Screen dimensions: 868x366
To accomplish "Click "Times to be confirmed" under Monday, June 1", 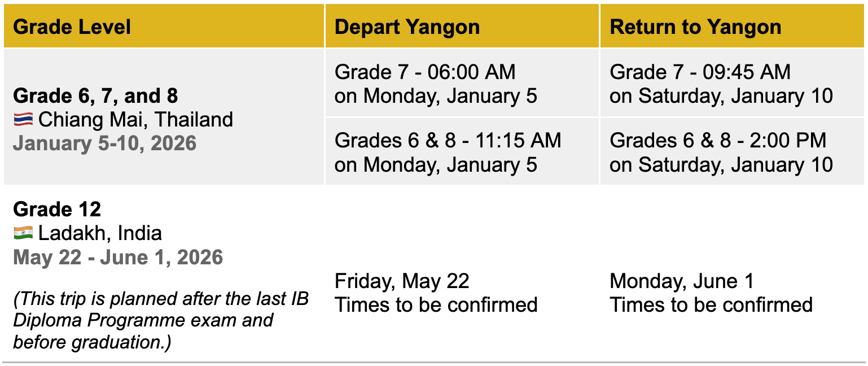I will click(x=711, y=305).
